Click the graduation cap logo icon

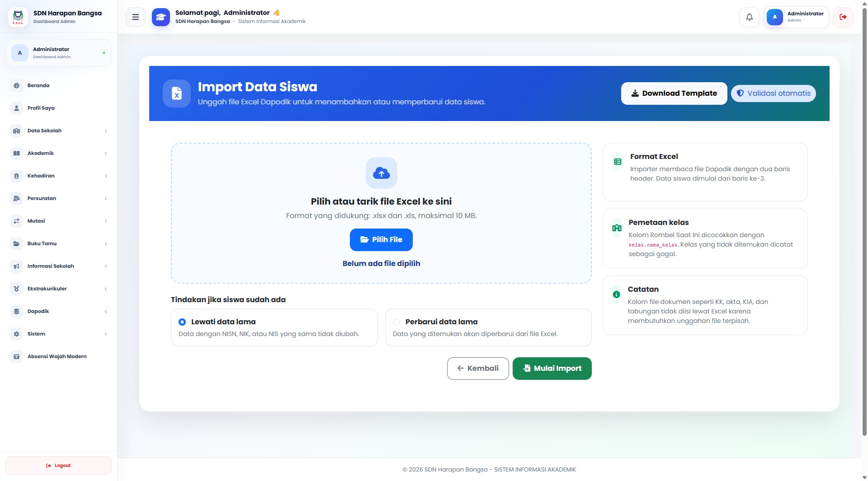[x=160, y=17]
